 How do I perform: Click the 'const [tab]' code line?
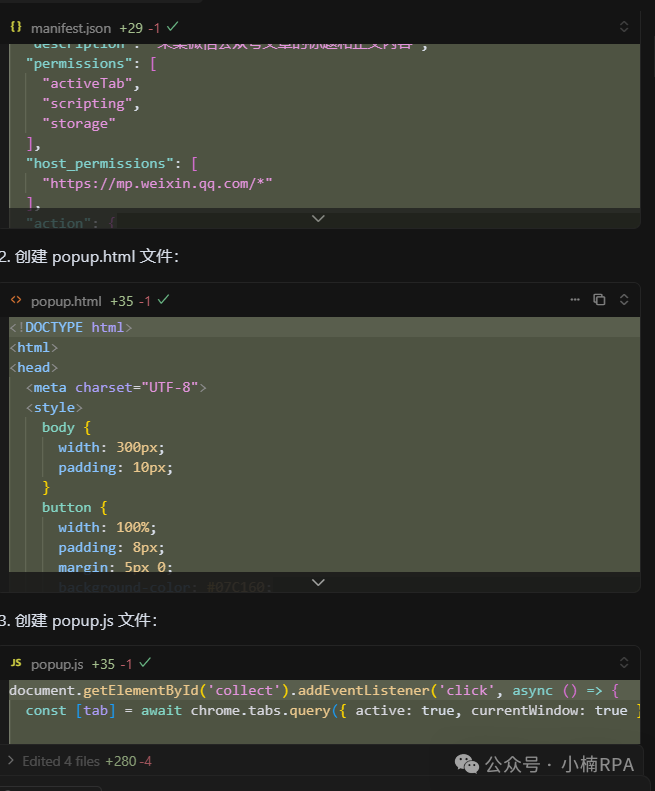point(333,711)
